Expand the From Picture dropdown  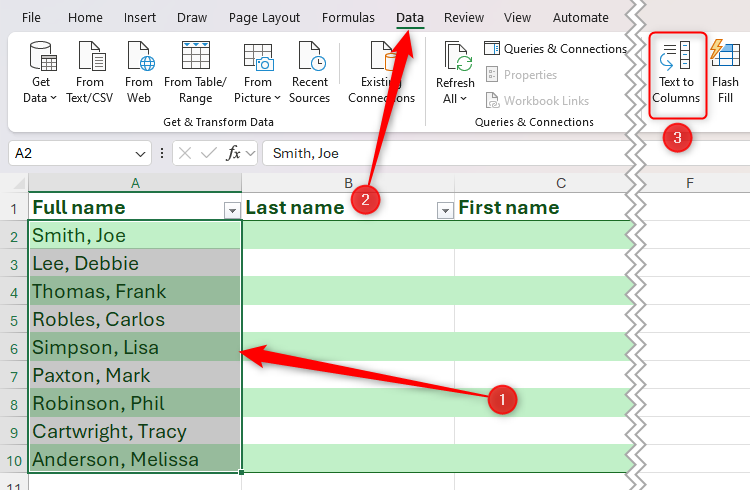[258, 73]
